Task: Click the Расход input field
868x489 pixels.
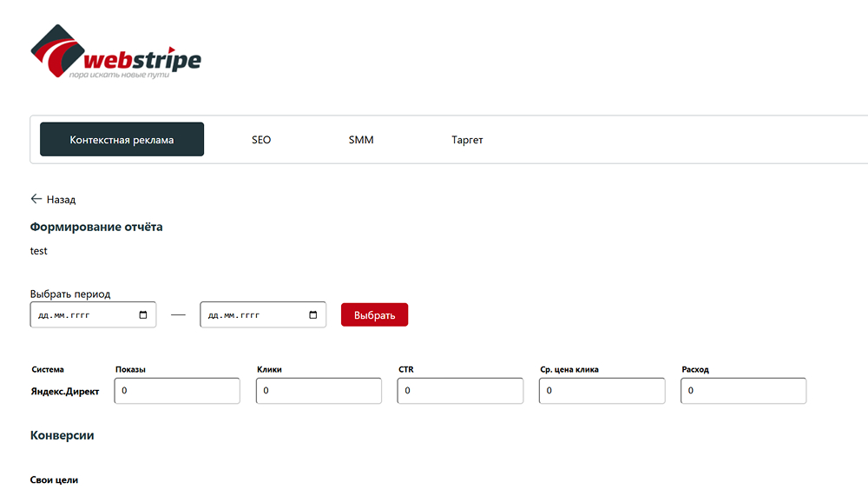Action: [x=744, y=391]
